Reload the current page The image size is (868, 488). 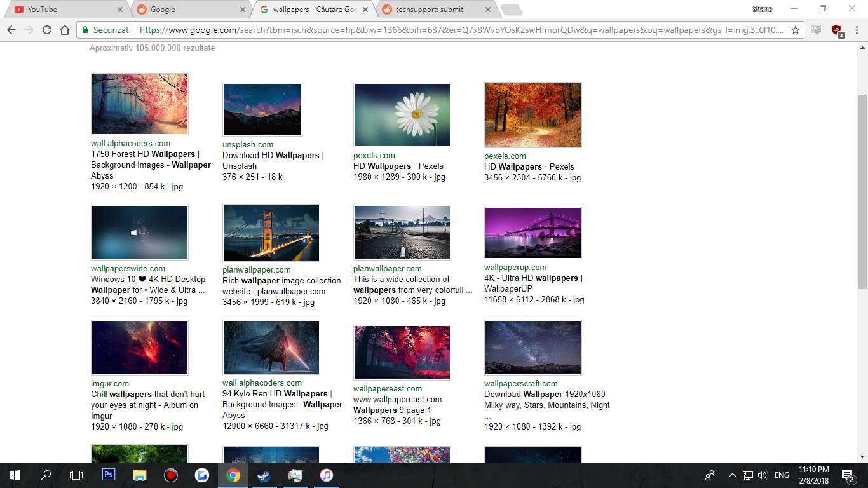coord(46,29)
